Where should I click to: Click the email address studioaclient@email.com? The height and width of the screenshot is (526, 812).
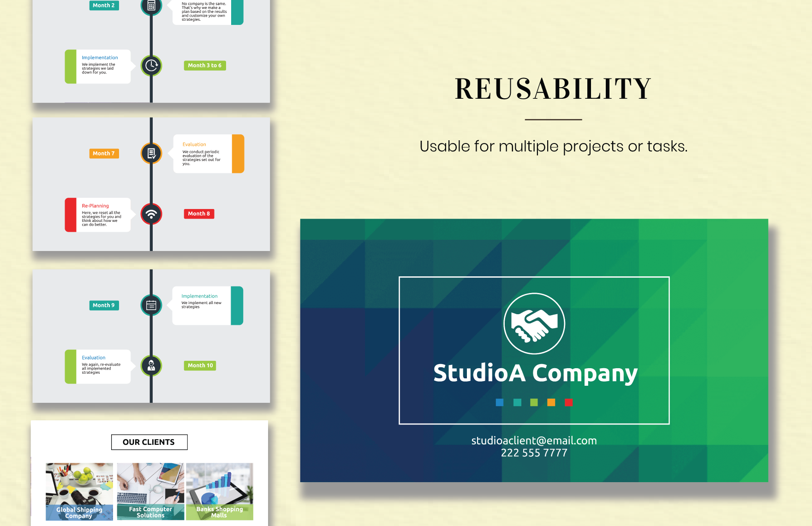click(534, 440)
